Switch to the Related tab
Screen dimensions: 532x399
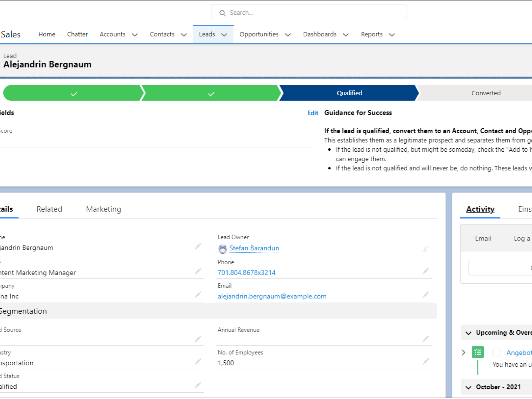coord(49,209)
